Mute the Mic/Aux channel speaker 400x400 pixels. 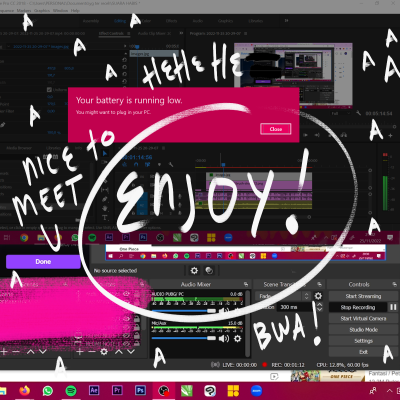coord(224,339)
